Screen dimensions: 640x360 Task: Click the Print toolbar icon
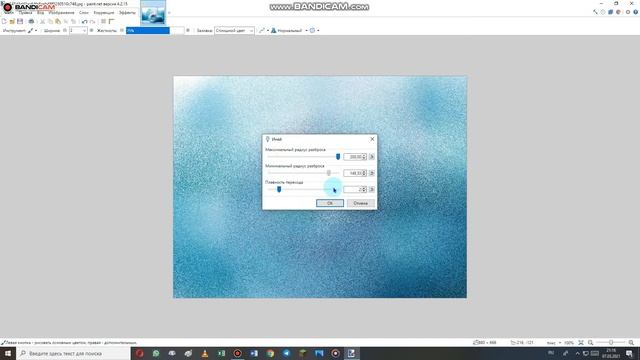(31, 21)
